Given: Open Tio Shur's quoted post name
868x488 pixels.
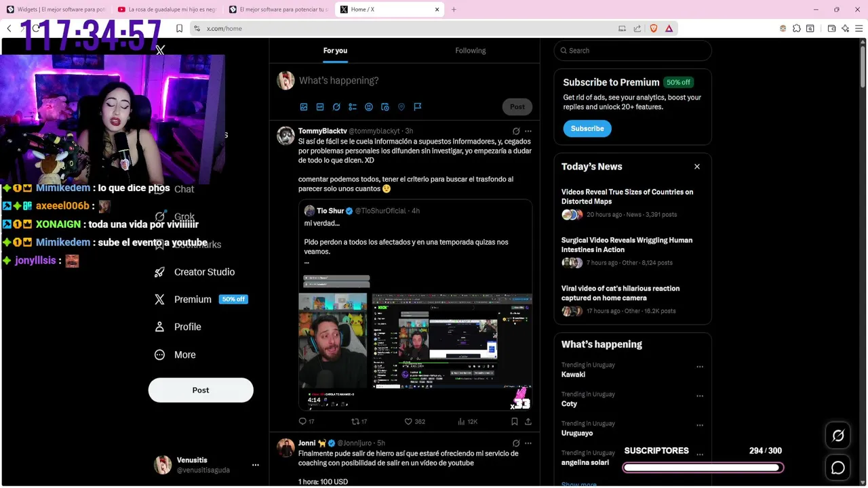Looking at the screenshot, I should point(330,211).
